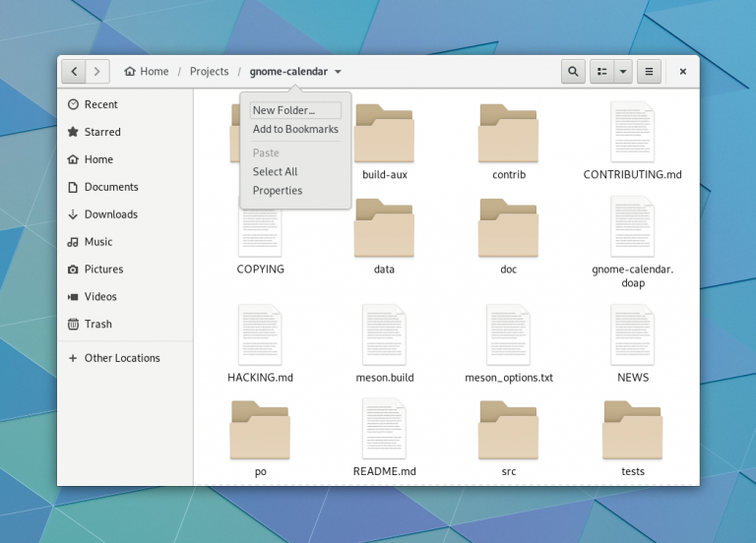Open Properties from the popup menu

coord(295,190)
